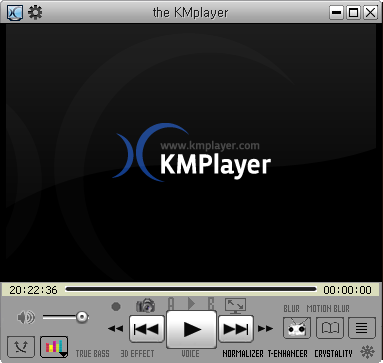The height and width of the screenshot is (363, 383).
Task: Click the record dot button
Action: point(116,306)
